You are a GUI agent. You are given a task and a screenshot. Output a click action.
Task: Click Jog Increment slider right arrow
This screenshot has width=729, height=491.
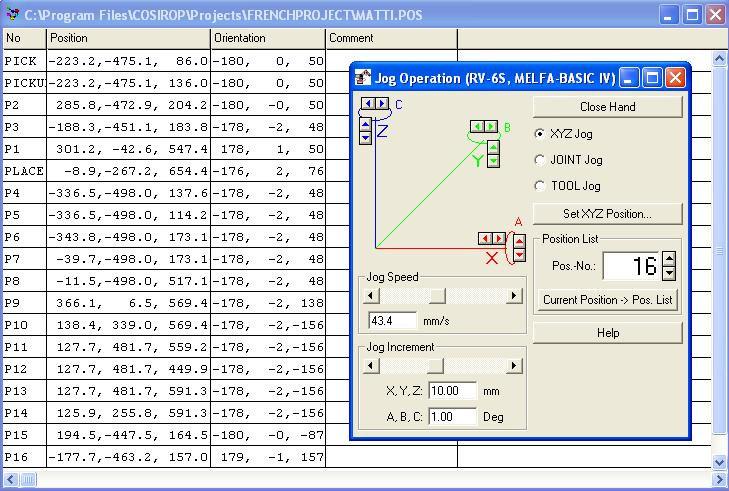(x=514, y=366)
